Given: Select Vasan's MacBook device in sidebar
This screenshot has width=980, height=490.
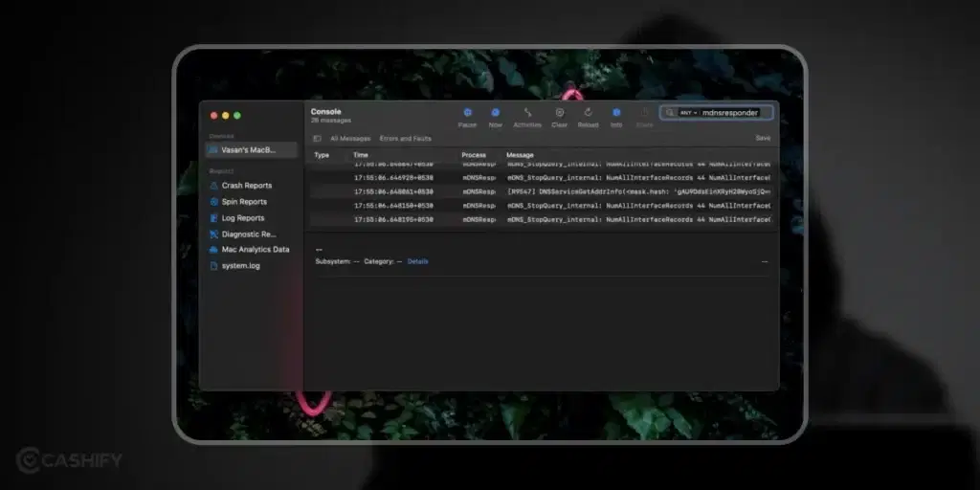Looking at the screenshot, I should [252, 150].
